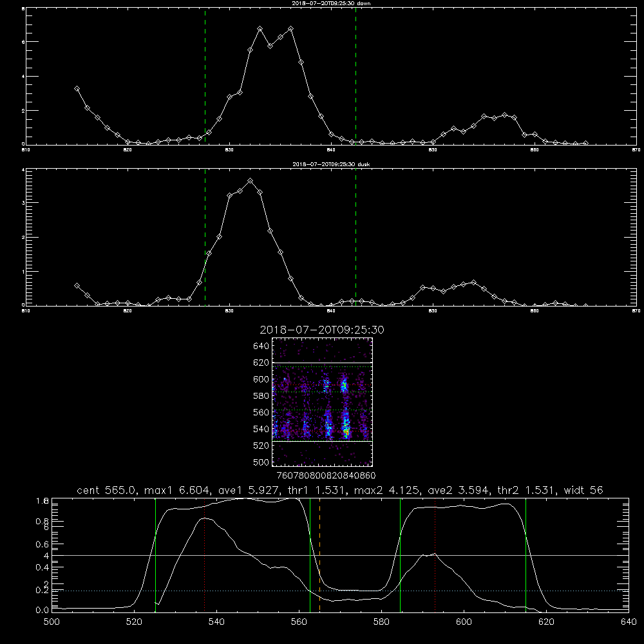Click the right green dashed line in dusk plot

pos(355,237)
